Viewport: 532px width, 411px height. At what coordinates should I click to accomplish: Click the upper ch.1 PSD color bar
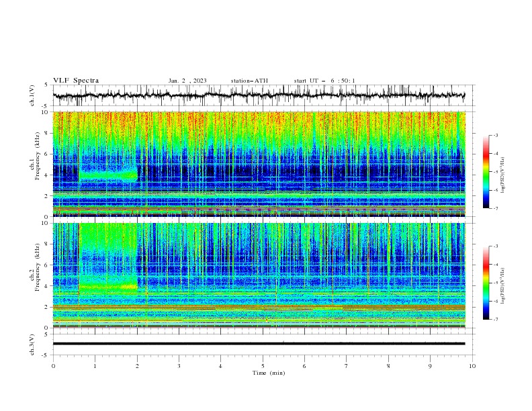tap(486, 172)
